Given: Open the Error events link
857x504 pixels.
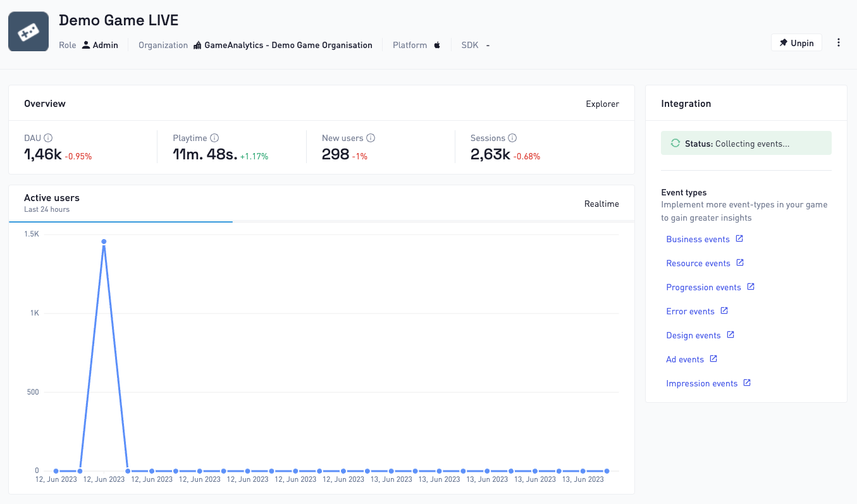Looking at the screenshot, I should pyautogui.click(x=690, y=311).
